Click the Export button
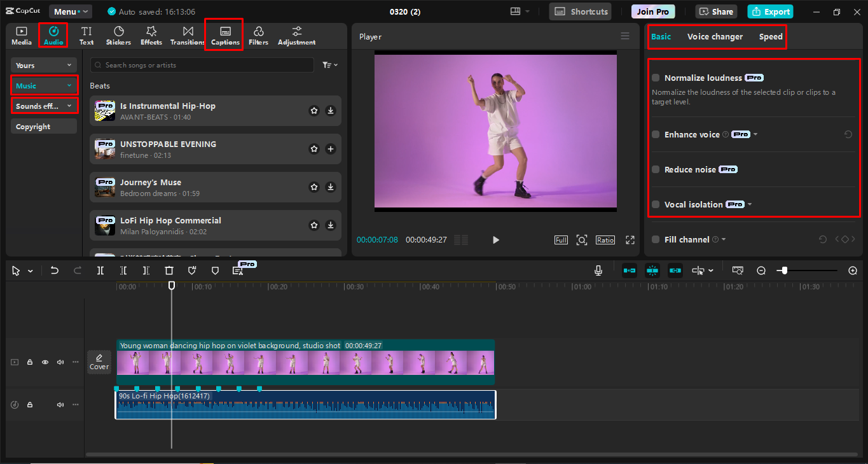 pyautogui.click(x=770, y=11)
